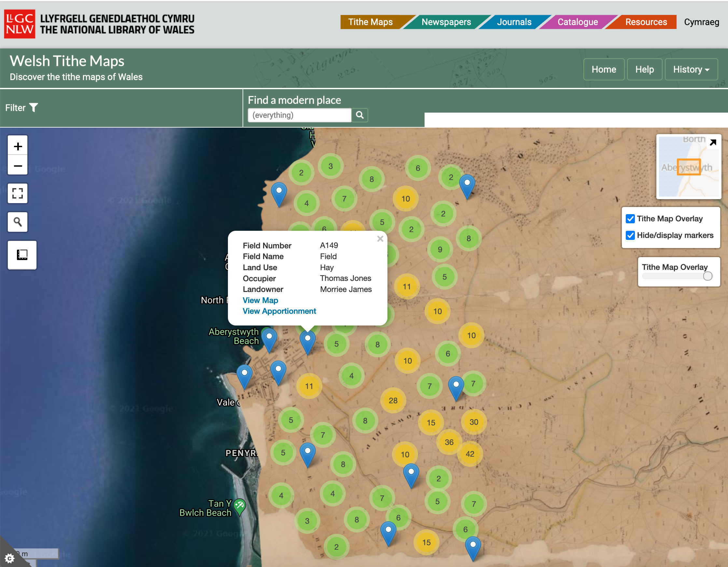
Task: Zoom out on the map
Action: (x=18, y=165)
